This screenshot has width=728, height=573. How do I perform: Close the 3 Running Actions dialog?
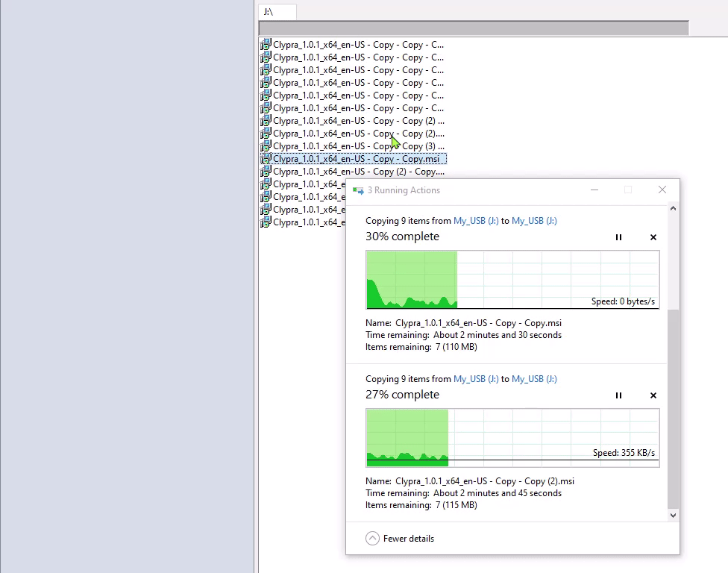pos(662,190)
